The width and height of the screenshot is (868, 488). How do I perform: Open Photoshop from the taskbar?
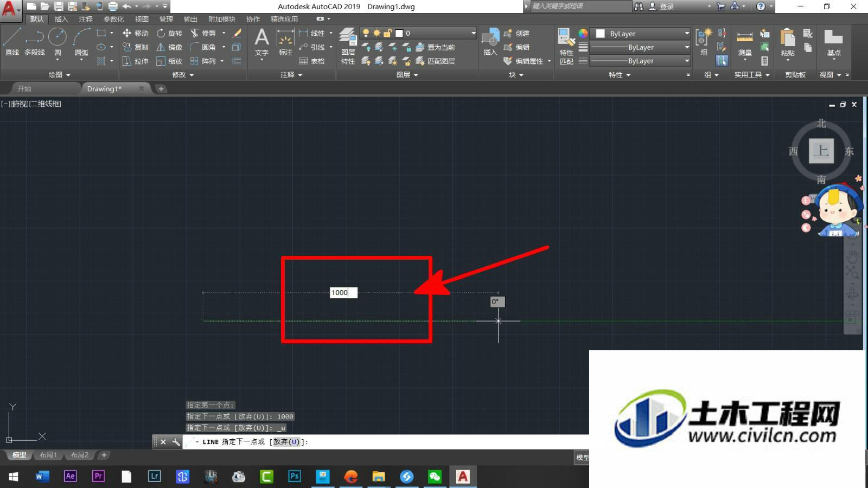pyautogui.click(x=295, y=476)
